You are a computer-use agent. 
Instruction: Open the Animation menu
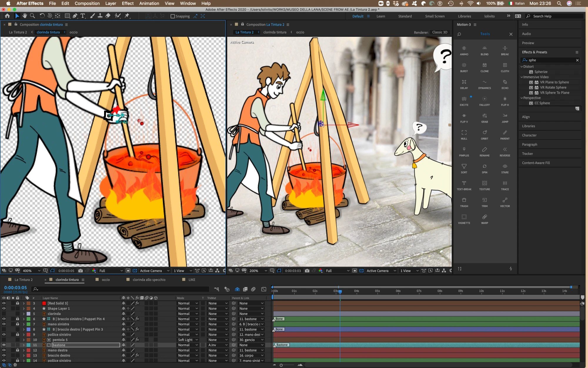tap(149, 4)
